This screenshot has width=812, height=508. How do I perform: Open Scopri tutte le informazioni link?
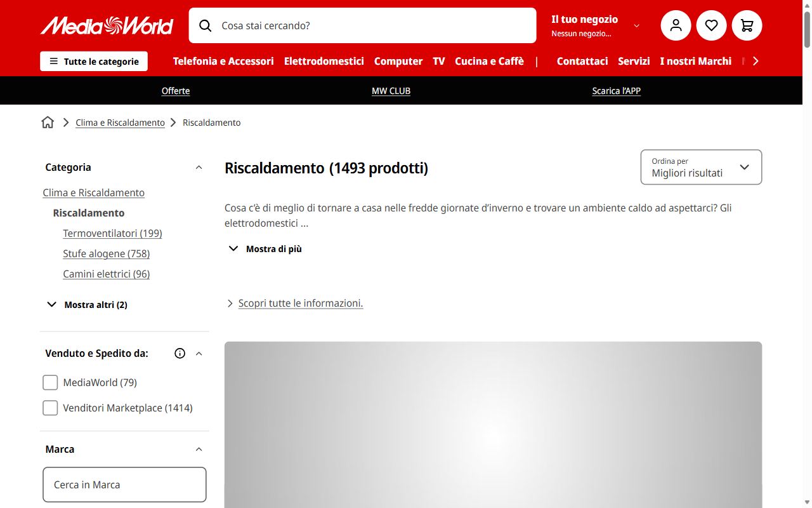[x=301, y=304]
